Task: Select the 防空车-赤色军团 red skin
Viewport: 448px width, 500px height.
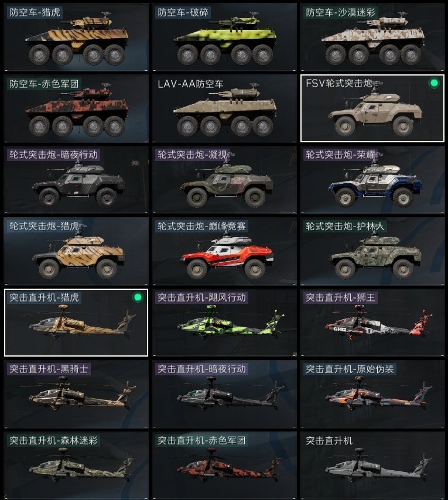Action: pos(76,108)
